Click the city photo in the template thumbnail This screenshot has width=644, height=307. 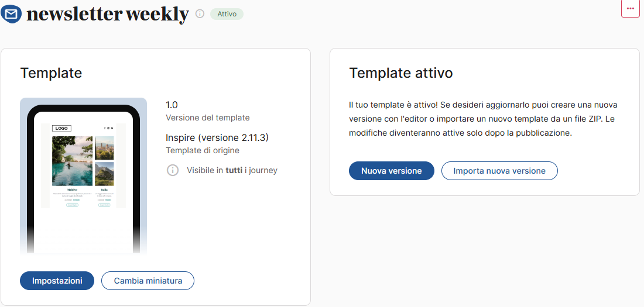coord(104,148)
